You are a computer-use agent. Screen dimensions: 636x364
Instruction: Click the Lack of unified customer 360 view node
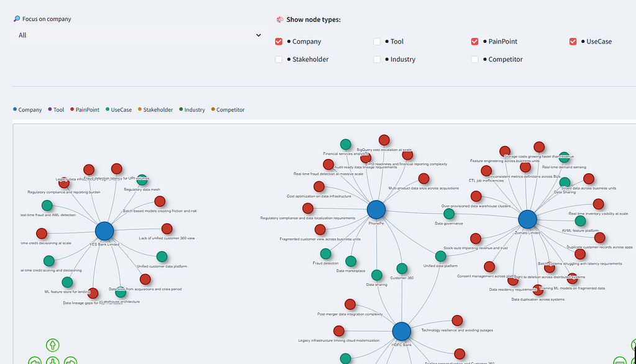(x=166, y=229)
